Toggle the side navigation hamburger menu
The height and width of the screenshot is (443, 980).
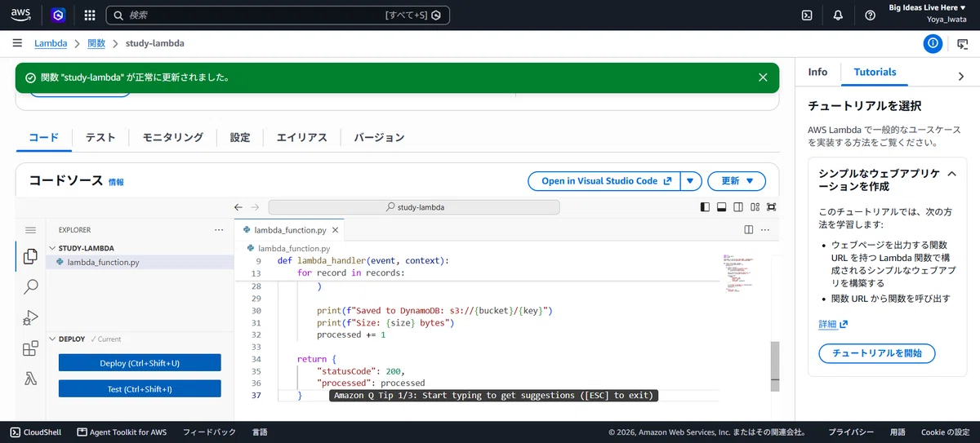tap(17, 43)
